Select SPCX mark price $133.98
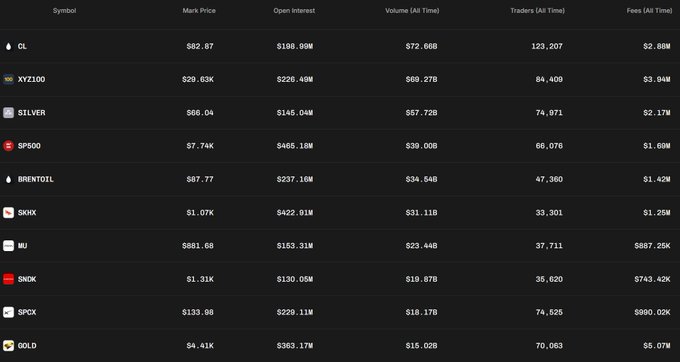680x362 pixels. [x=198, y=312]
